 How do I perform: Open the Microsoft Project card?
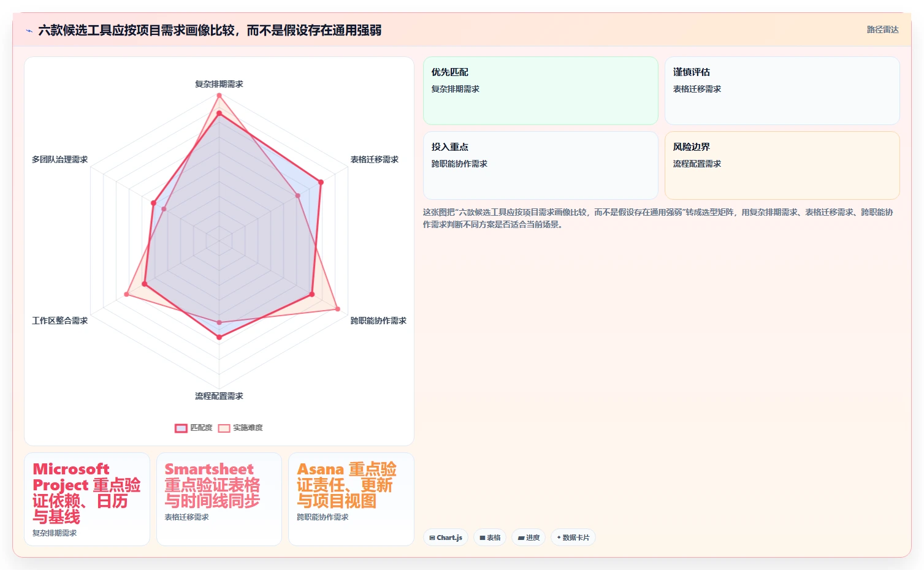(x=87, y=499)
